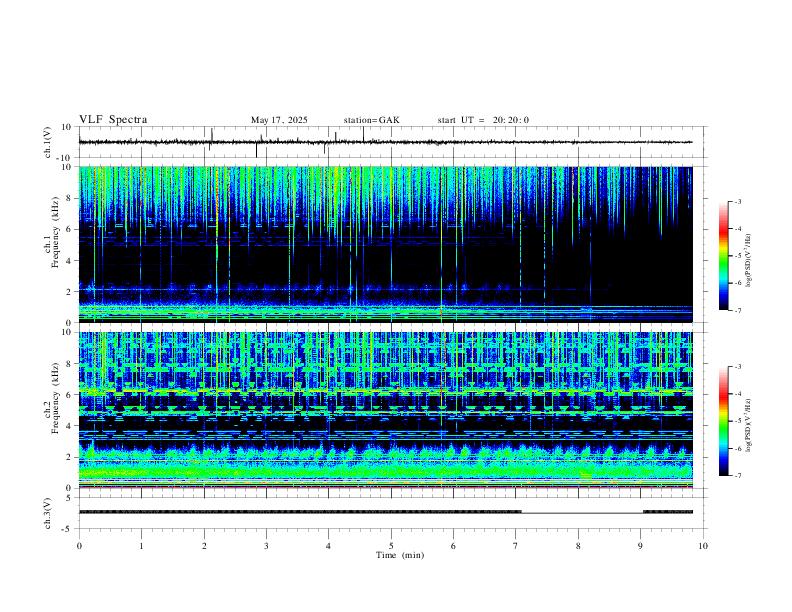Screen dimensions: 792x612
Task: Click the 'VLF Spectra' title text
Action: pyautogui.click(x=113, y=120)
